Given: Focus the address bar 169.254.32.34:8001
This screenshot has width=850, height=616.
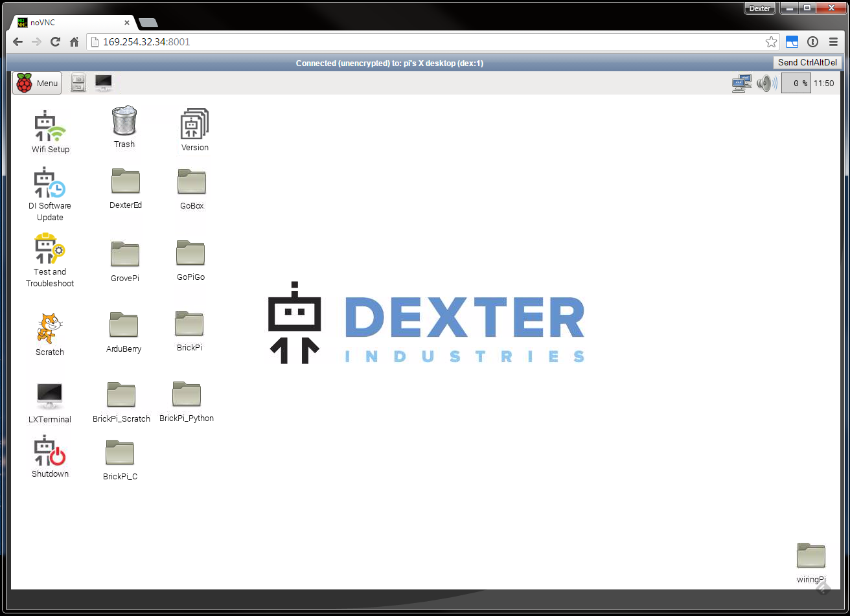Looking at the screenshot, I should (x=433, y=42).
